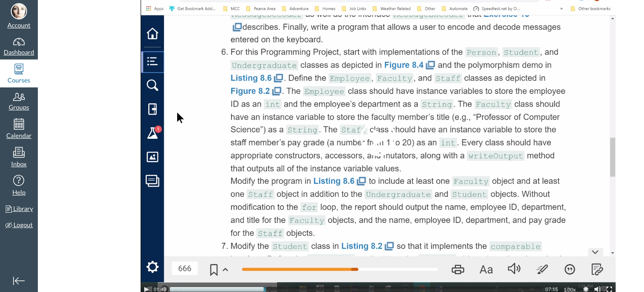Screen dimensions: 644x292
Task: Open the Listing 8.6 link
Action: [251, 78]
